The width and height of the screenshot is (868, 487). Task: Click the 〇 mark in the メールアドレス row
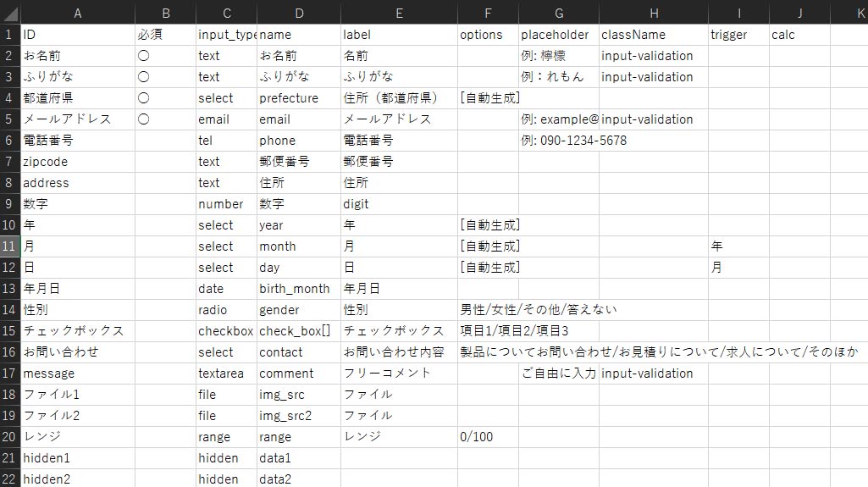coord(143,119)
